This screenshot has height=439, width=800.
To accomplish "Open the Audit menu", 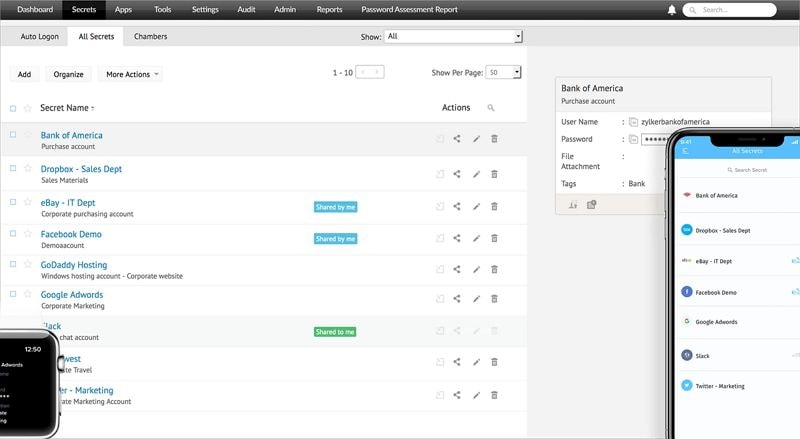I will point(246,9).
